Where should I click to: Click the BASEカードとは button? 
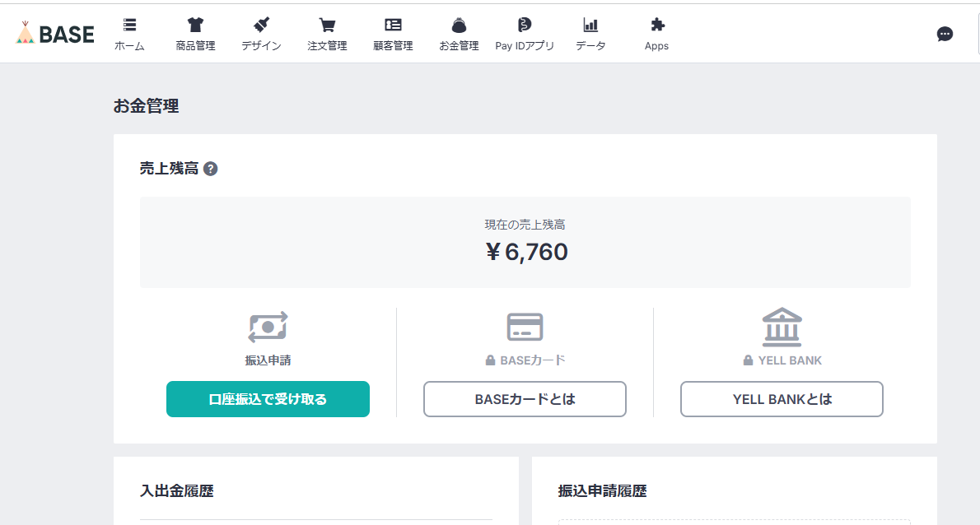(x=525, y=399)
